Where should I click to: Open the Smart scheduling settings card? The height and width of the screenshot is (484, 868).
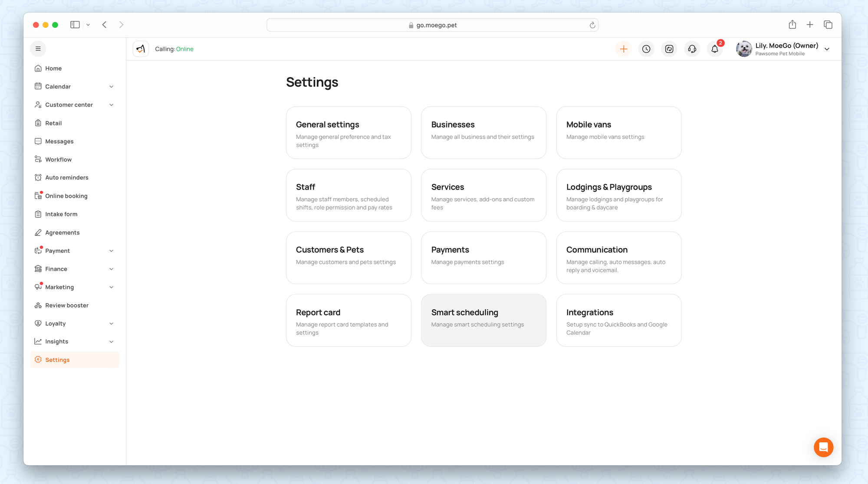pyautogui.click(x=483, y=320)
